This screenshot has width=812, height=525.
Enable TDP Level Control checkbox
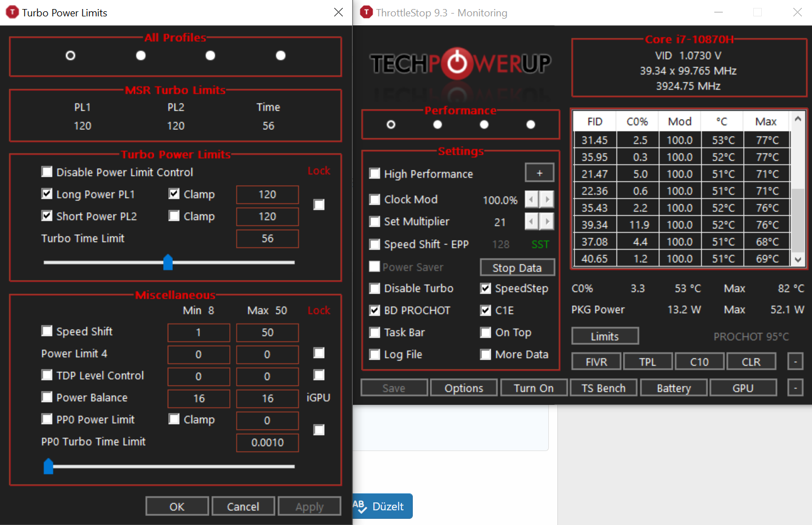(47, 375)
